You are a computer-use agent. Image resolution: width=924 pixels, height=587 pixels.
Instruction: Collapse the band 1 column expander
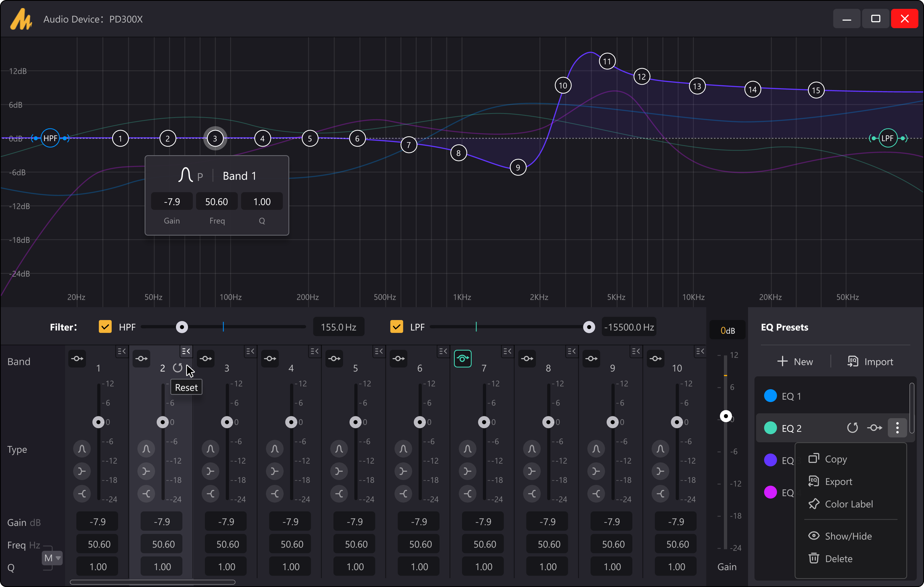tap(122, 351)
